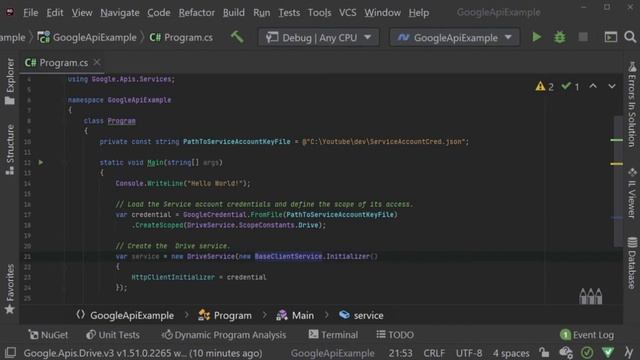Open the Navigate menu
This screenshot has height=360, width=640.
(x=120, y=13)
